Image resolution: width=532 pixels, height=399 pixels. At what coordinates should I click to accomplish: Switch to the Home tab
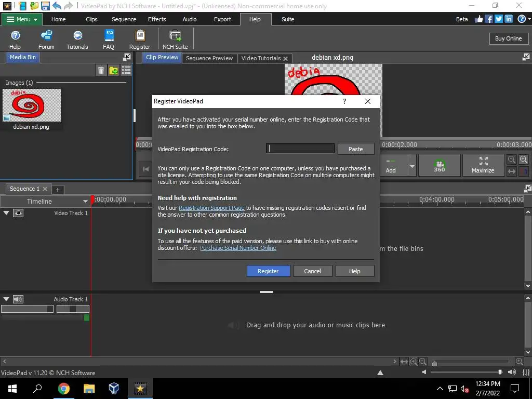pyautogui.click(x=58, y=19)
